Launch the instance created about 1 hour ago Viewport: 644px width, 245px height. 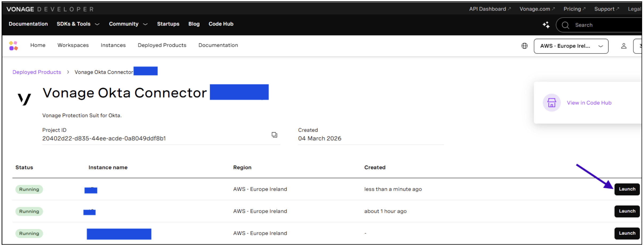pyautogui.click(x=627, y=211)
